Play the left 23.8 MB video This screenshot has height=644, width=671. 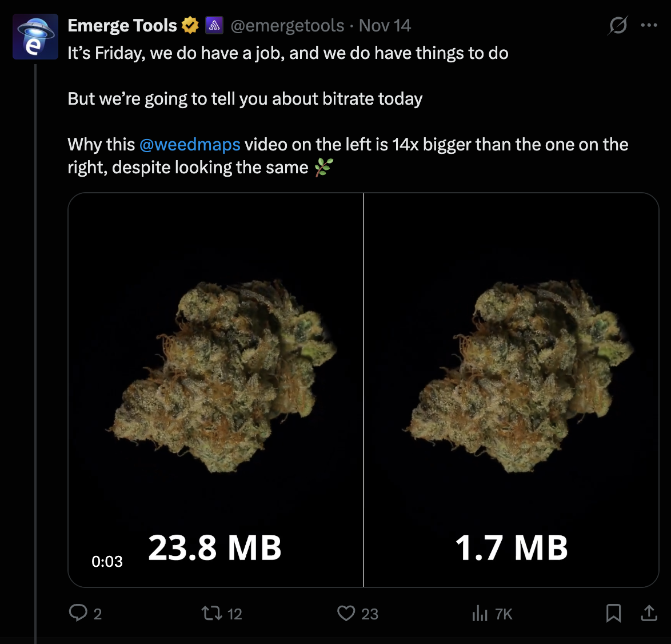point(216,377)
